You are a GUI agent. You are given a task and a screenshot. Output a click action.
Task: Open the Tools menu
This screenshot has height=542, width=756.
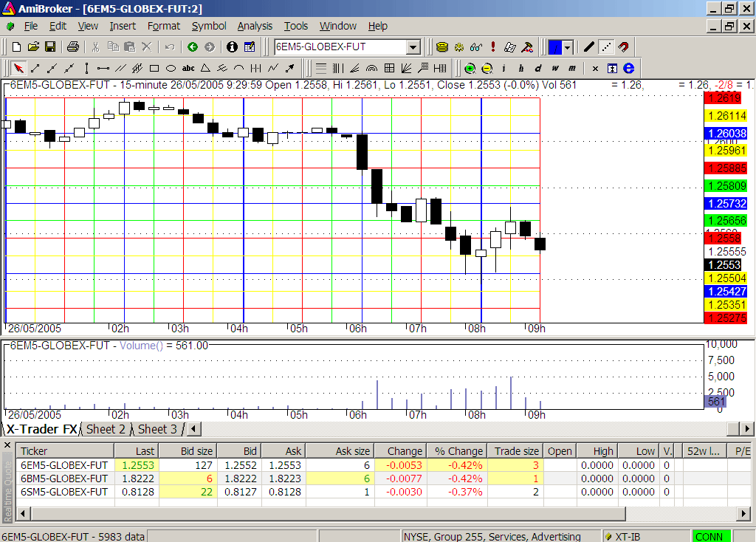coord(295,26)
